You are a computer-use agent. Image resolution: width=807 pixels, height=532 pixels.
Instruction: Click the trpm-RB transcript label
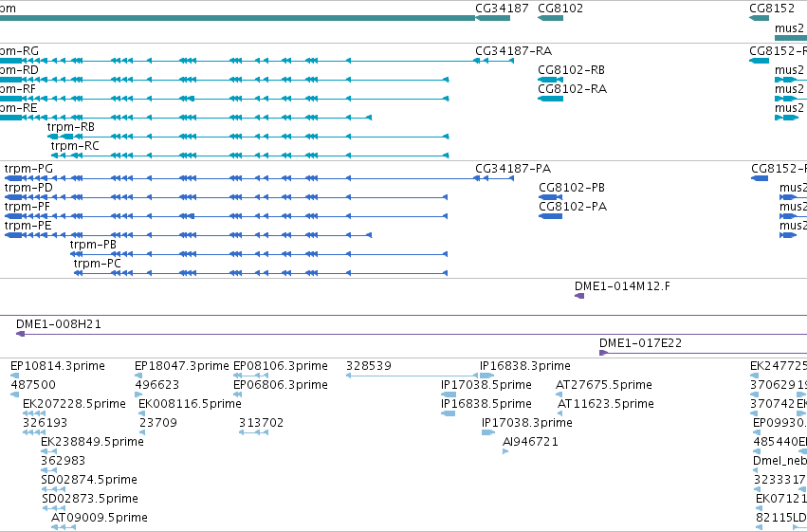pos(71,127)
